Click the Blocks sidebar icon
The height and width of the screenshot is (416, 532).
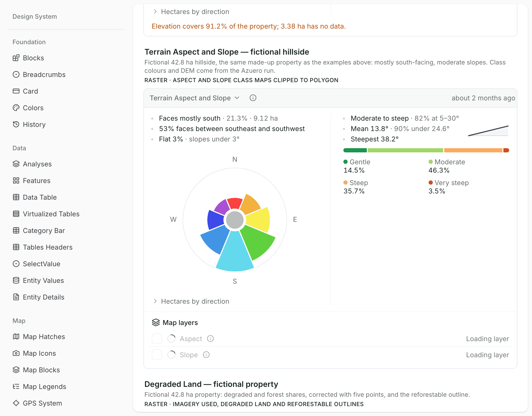point(16,58)
